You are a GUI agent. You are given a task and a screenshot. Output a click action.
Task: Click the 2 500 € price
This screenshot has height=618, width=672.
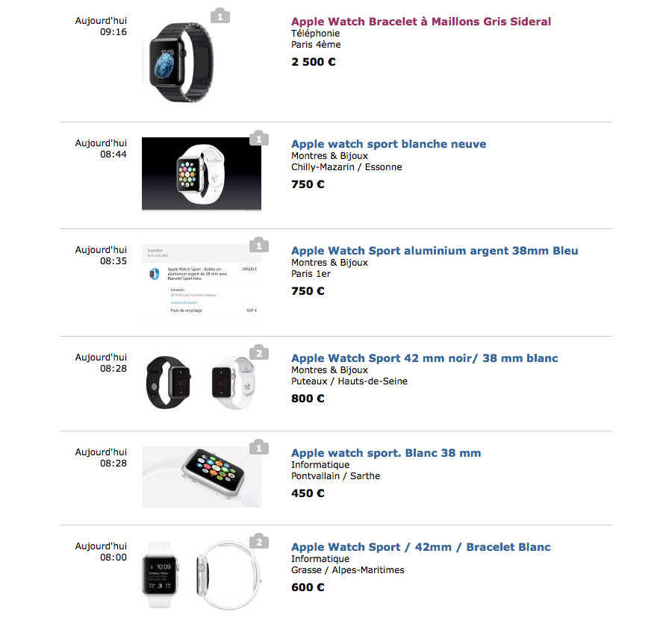click(314, 62)
